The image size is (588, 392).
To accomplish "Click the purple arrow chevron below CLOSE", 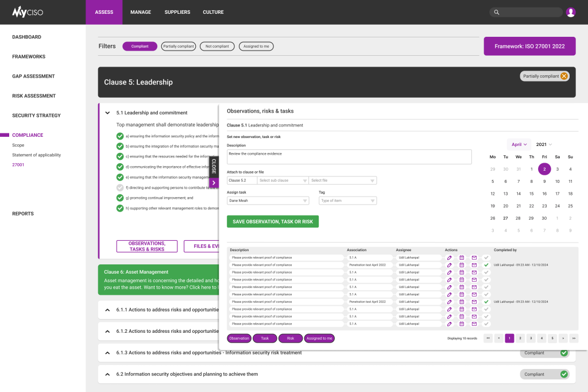I will 214,183.
